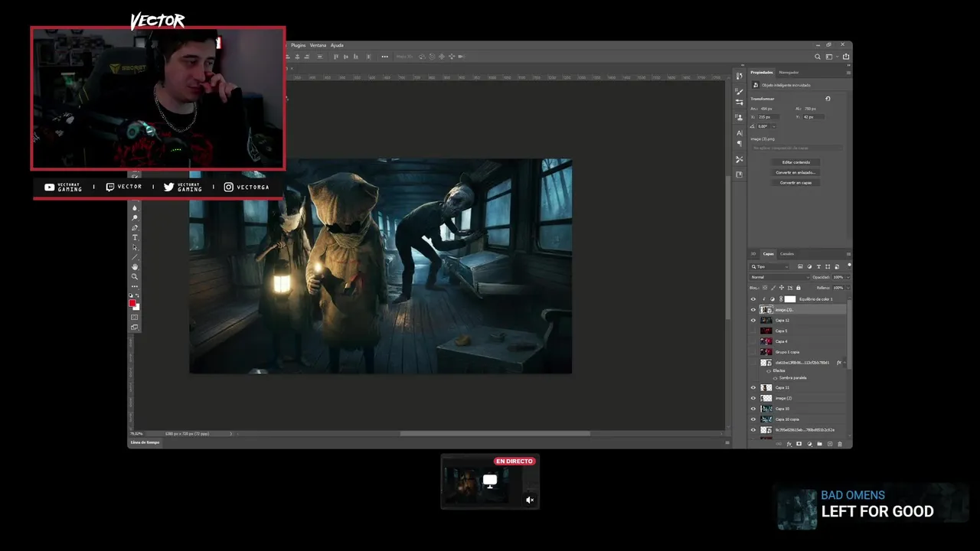Create a new layer icon
The image size is (980, 551).
tap(830, 444)
